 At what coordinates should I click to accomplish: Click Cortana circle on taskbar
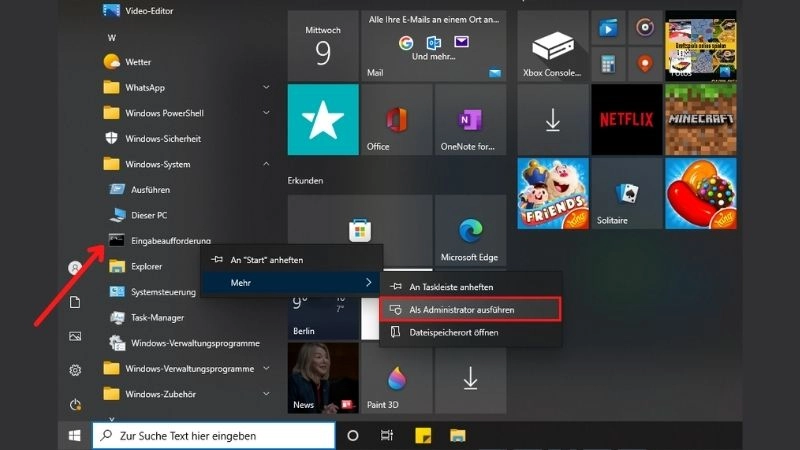[x=353, y=436]
